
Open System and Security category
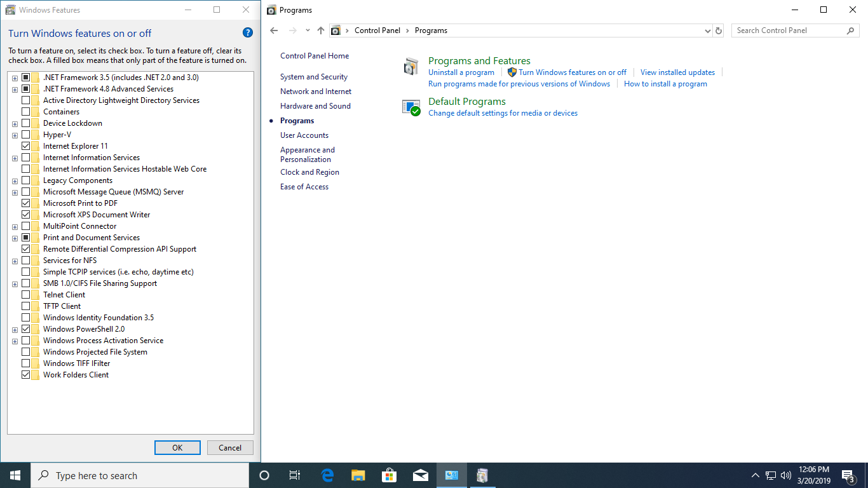(x=314, y=77)
